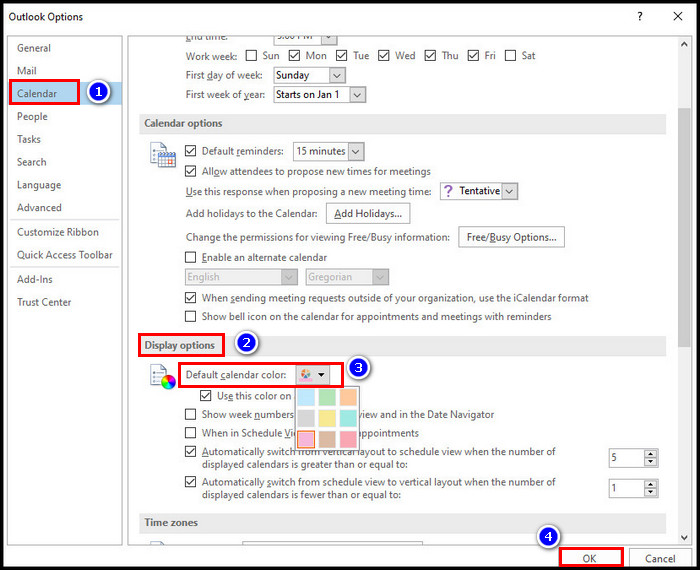Viewport: 700px width, 570px height.
Task: Click the Add Holidays button
Action: [x=368, y=214]
